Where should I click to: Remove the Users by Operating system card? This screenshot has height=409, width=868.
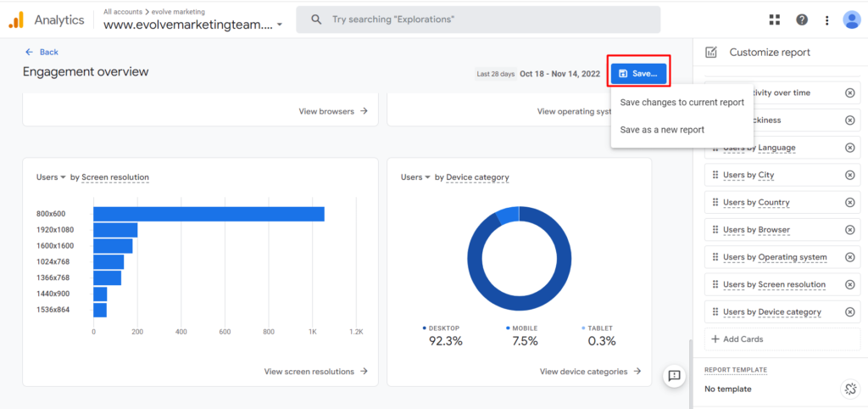tap(849, 257)
